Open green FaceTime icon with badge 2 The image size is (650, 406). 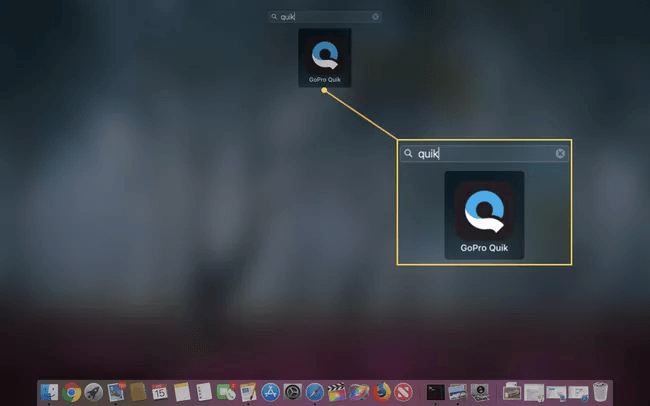(226, 392)
